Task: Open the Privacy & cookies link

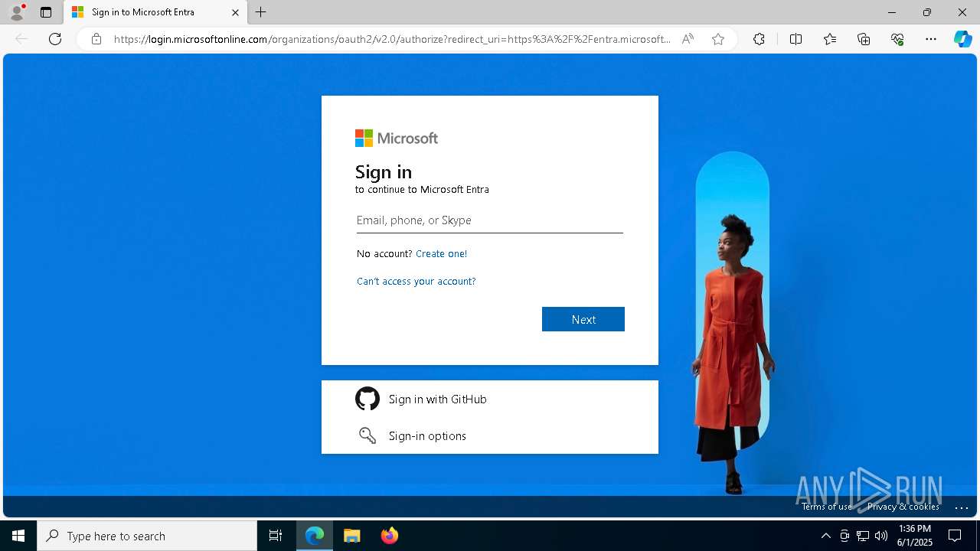Action: 903,507
